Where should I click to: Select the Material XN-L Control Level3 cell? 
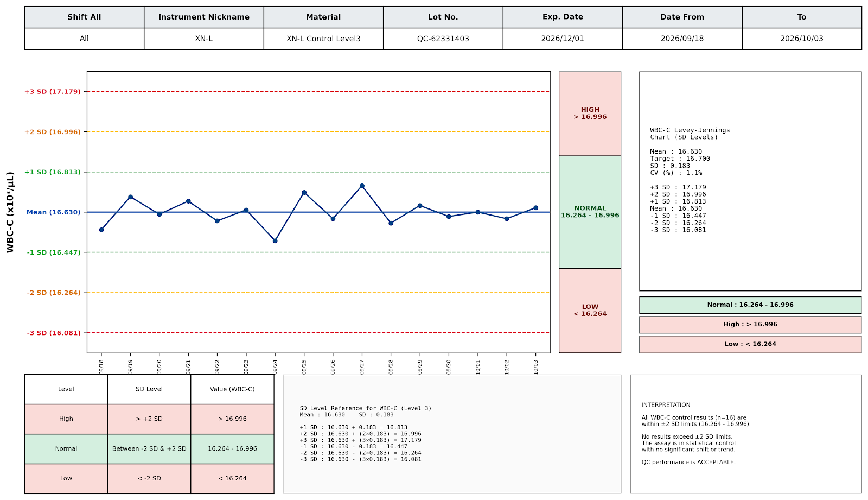(323, 39)
